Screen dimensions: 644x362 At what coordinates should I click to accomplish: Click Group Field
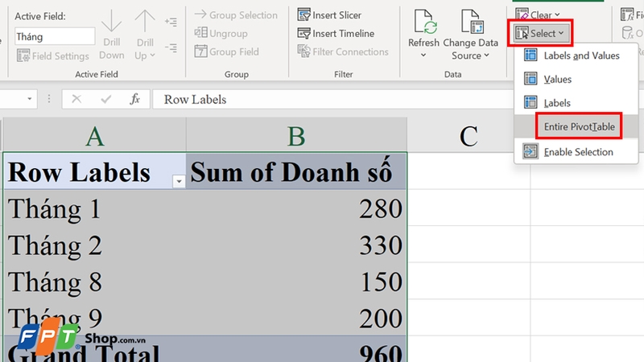click(227, 51)
